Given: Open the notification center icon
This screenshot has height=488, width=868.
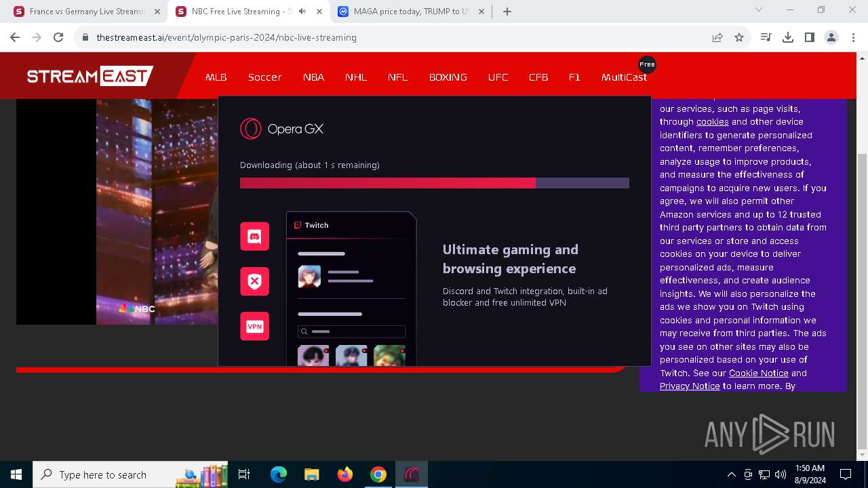Looking at the screenshot, I should 846,474.
